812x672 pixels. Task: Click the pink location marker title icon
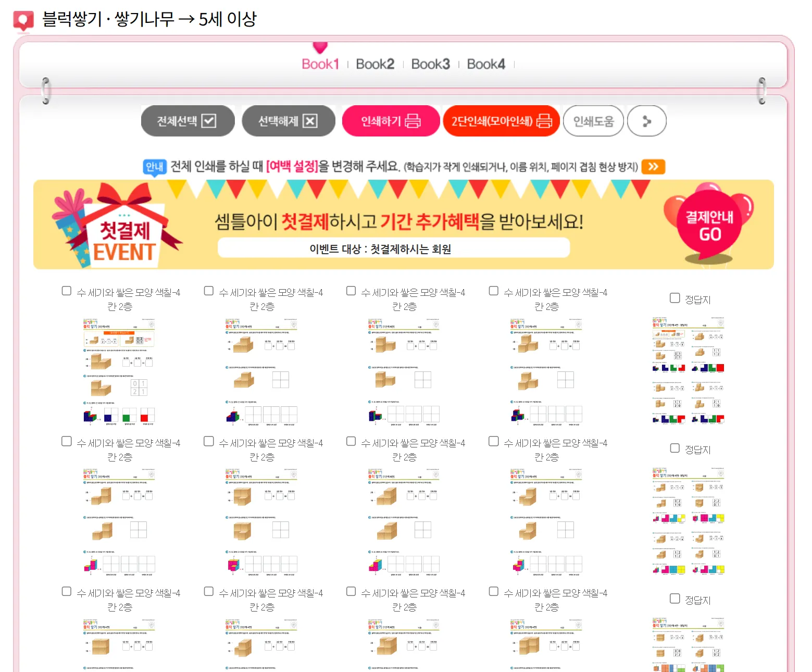click(23, 21)
